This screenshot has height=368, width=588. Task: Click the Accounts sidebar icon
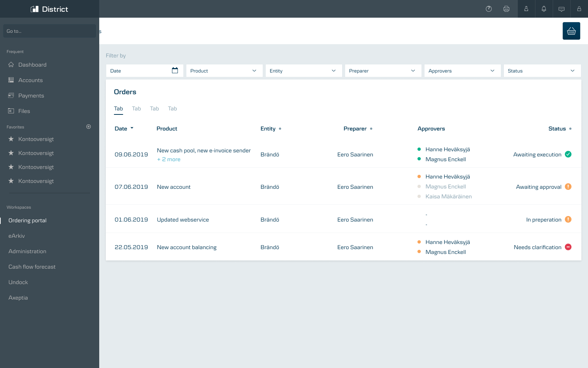11,80
